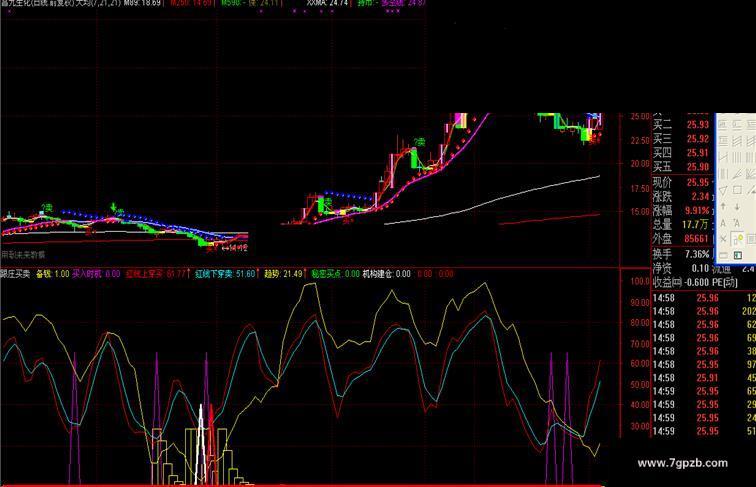
Task: Click the 收益 -0.600 earnings value
Action: pos(681,282)
